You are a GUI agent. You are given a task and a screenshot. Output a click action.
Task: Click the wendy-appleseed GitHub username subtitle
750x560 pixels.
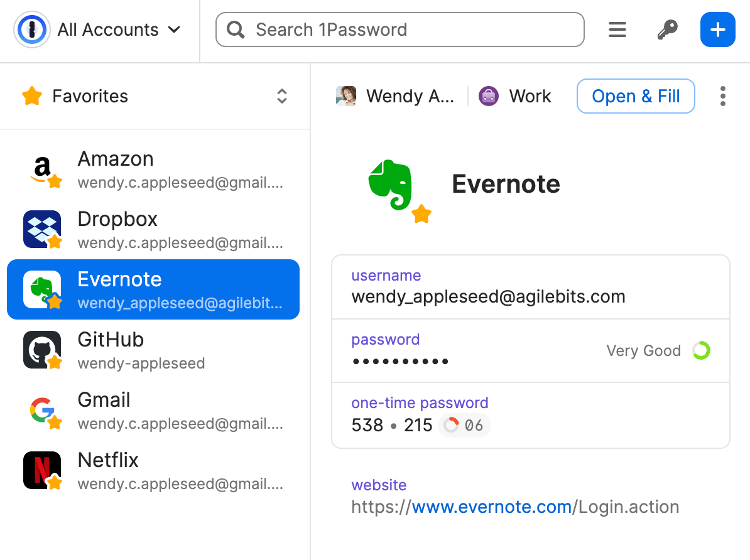coord(141,363)
